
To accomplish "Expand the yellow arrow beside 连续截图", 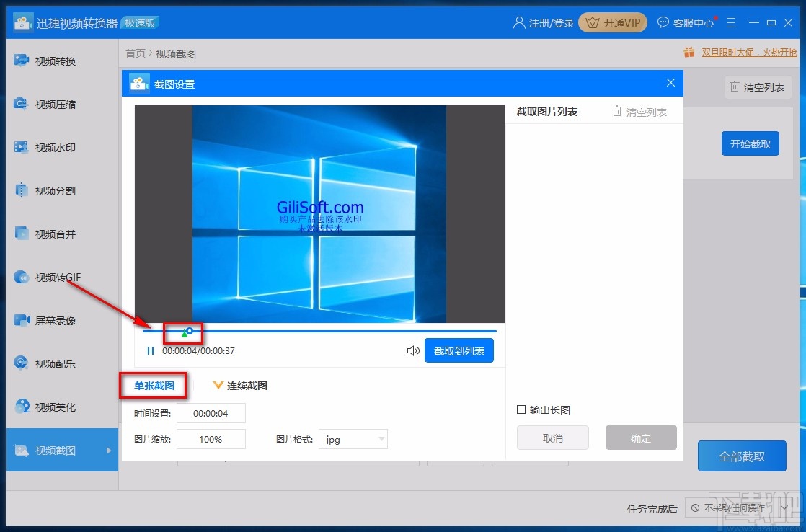I will [218, 385].
